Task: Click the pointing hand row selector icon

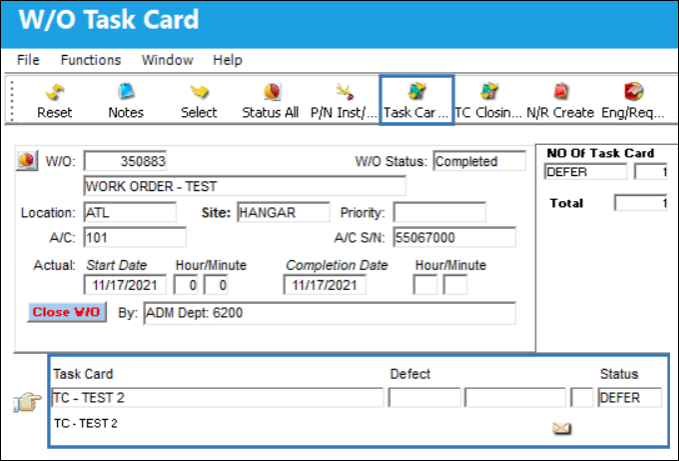Action: [x=28, y=402]
